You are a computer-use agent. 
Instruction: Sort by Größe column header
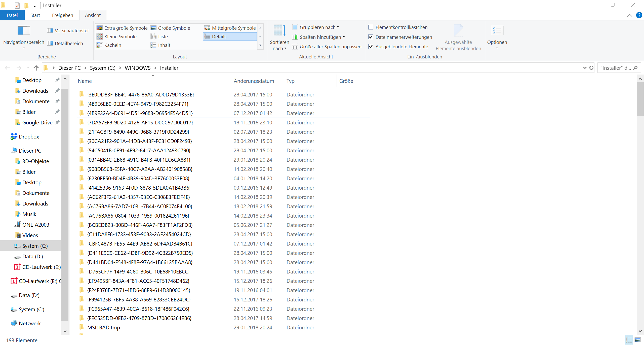click(x=354, y=81)
